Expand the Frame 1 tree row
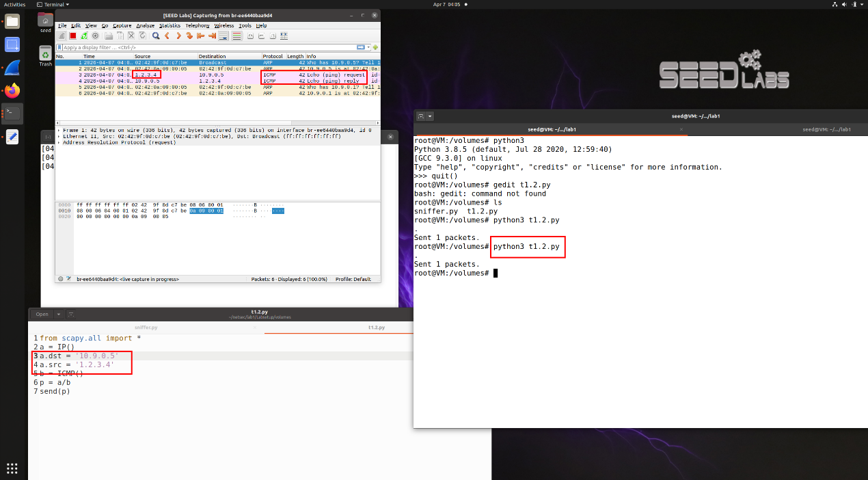Viewport: 868px width, 480px height. 59,129
